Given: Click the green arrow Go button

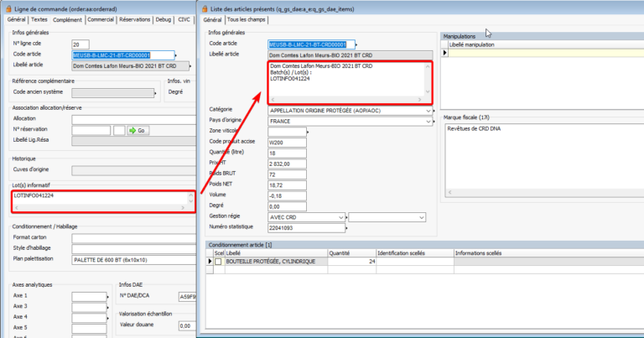Looking at the screenshot, I should click(x=138, y=130).
